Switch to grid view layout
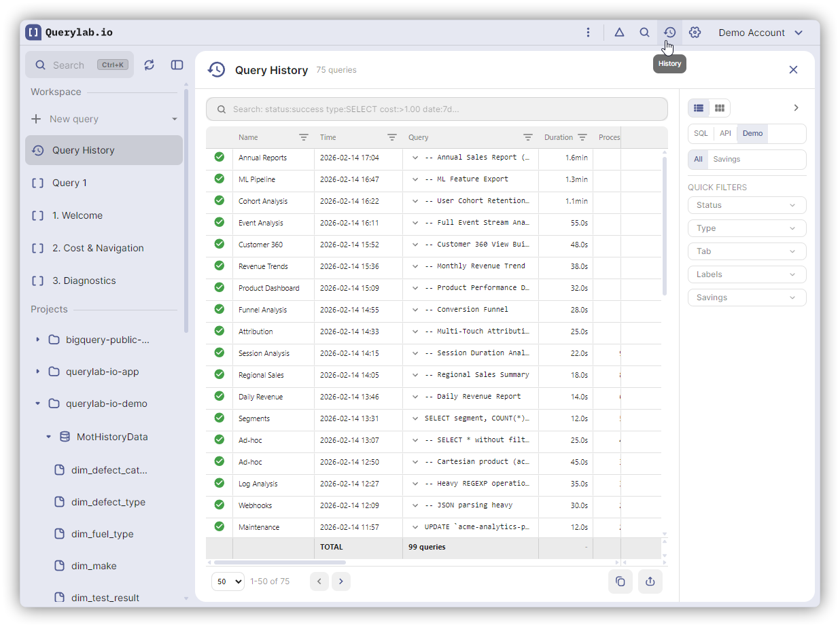840x627 pixels. pyautogui.click(x=719, y=108)
